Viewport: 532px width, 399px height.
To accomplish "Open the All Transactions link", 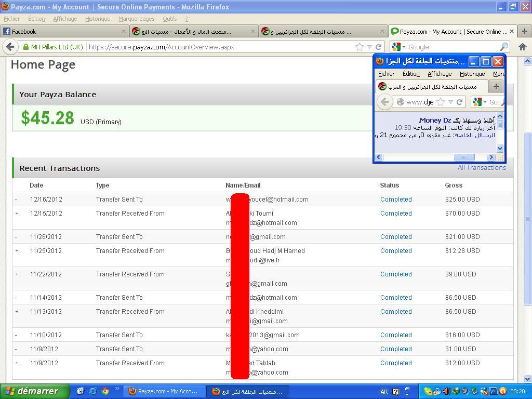I will click(x=482, y=167).
